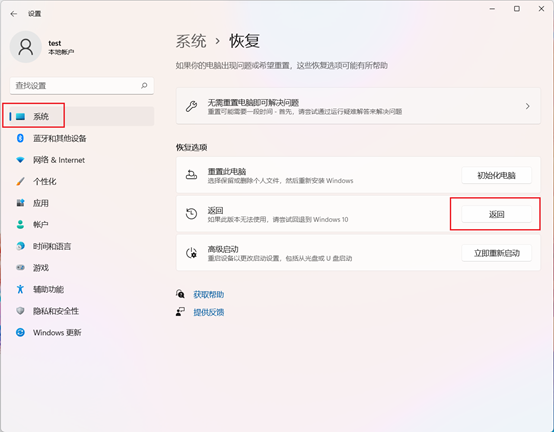Image resolution: width=554 pixels, height=432 pixels.
Task: Click the go back history icon
Action: 191,214
